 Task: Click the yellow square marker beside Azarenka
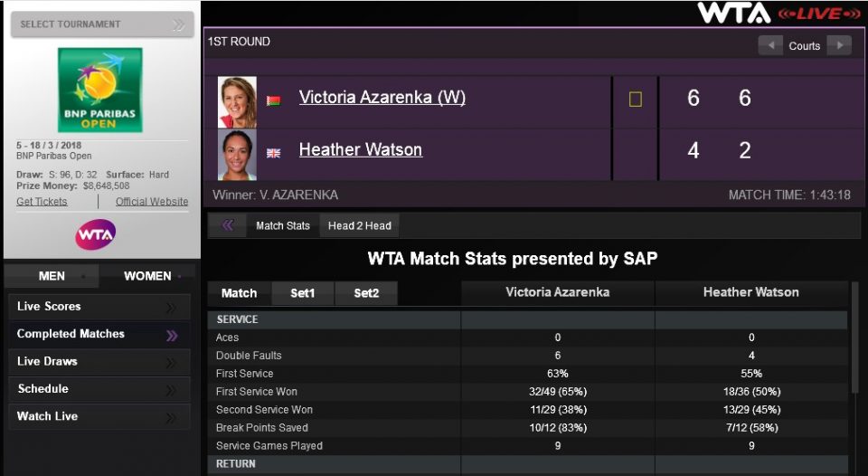pyautogui.click(x=636, y=99)
